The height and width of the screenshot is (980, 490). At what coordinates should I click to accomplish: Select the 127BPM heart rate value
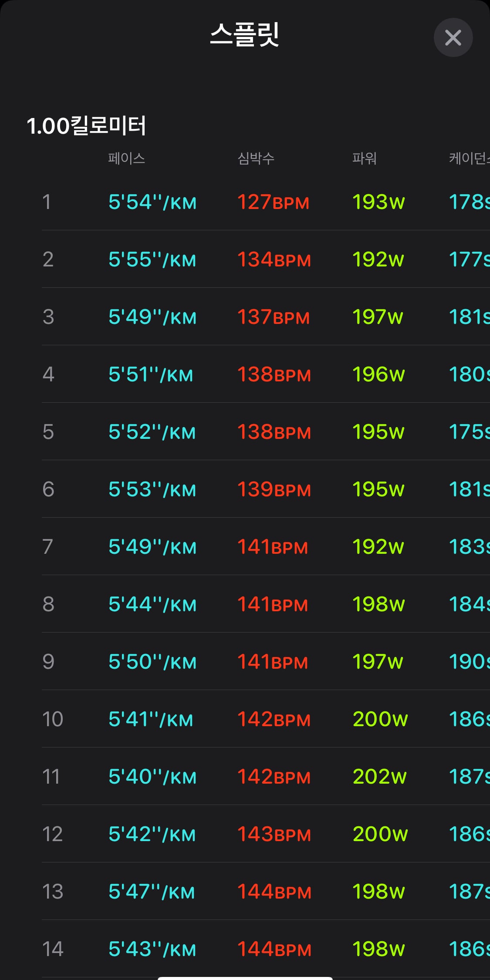coord(274,202)
